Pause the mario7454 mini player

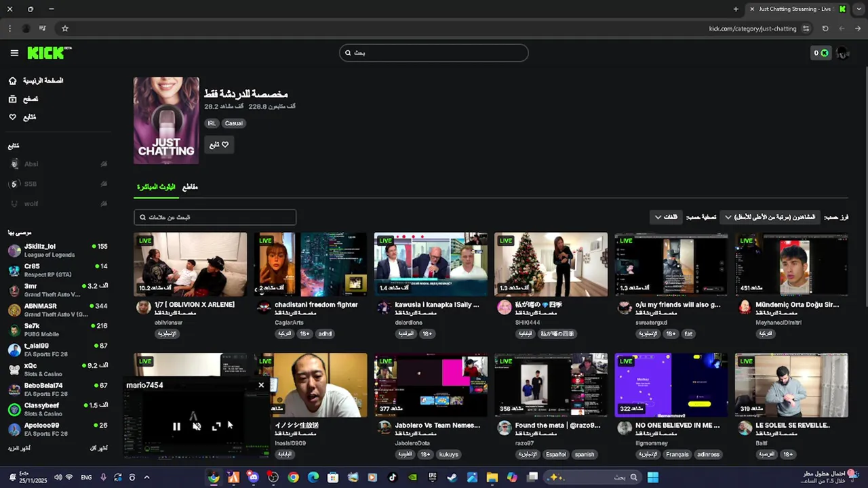coord(176,426)
